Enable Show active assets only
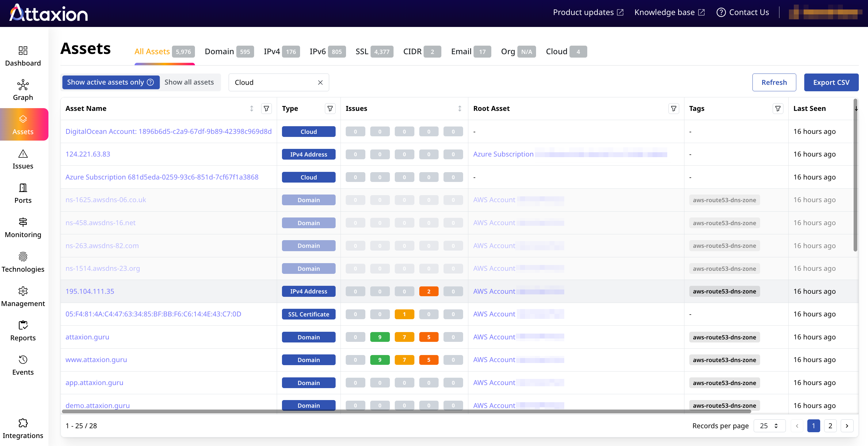This screenshot has width=868, height=446. coord(105,82)
